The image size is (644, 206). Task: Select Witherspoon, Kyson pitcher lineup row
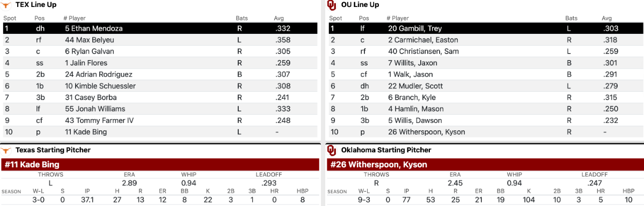[486, 132]
